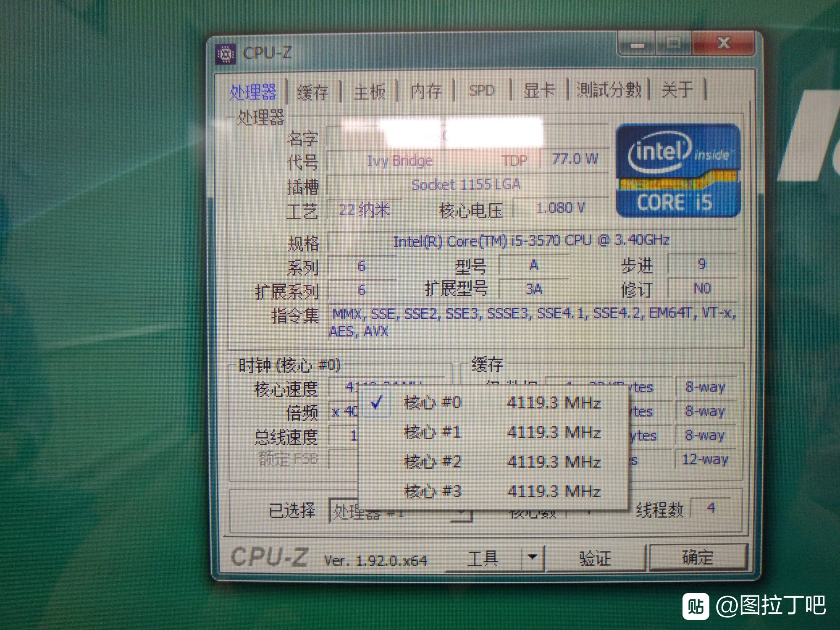Choose 核心 #2 from the core menu
This screenshot has height=630, width=840.
click(493, 462)
